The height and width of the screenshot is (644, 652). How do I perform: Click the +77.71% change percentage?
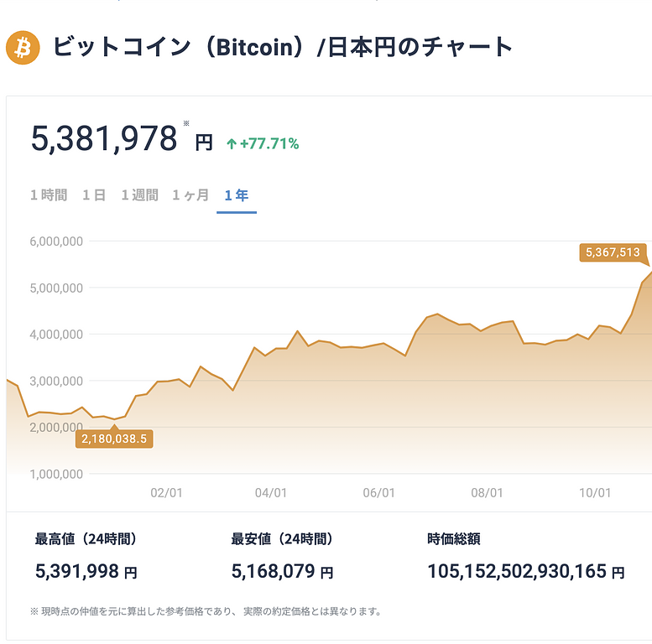(x=269, y=144)
